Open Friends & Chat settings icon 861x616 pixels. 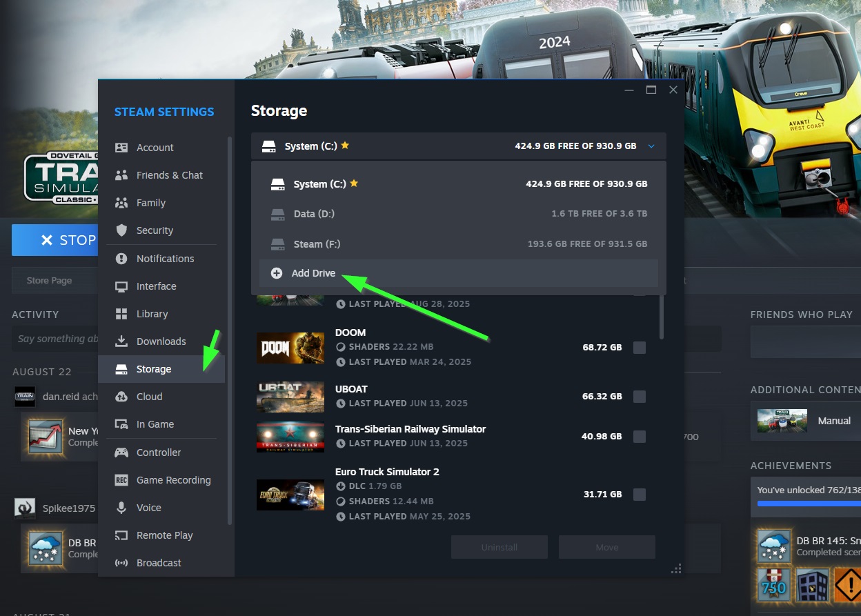click(x=121, y=175)
